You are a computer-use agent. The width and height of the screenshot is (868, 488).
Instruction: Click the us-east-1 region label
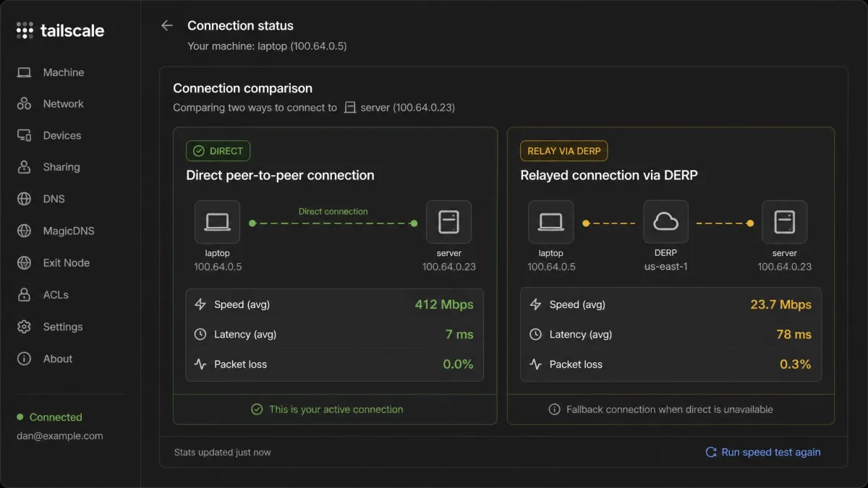click(x=665, y=267)
